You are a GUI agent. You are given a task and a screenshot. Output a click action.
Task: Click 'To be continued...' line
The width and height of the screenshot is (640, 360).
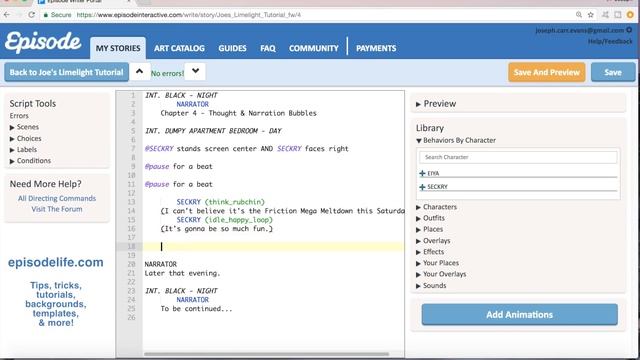(x=196, y=309)
